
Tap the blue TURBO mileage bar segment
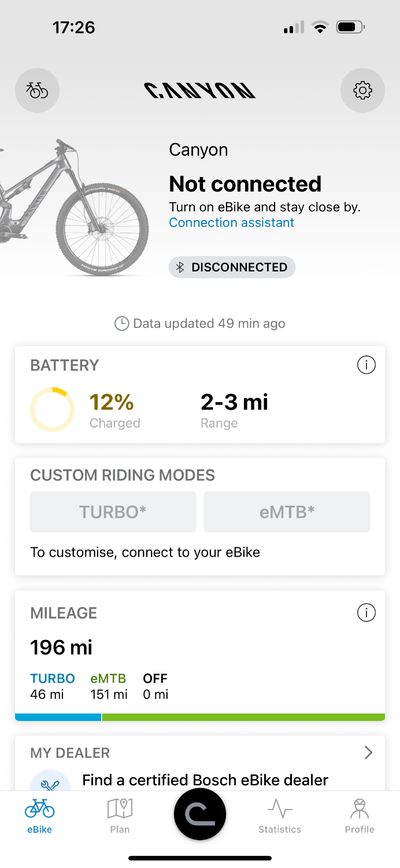pyautogui.click(x=58, y=717)
